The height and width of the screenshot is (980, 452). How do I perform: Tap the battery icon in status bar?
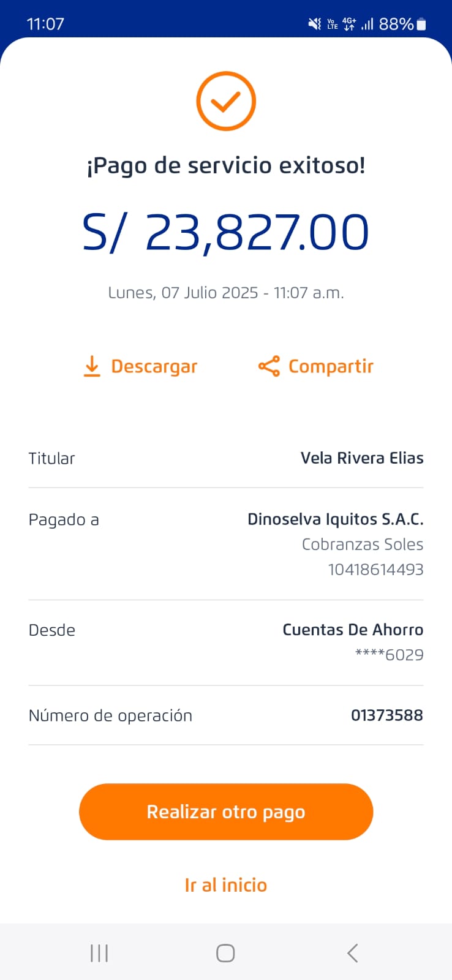point(421,24)
